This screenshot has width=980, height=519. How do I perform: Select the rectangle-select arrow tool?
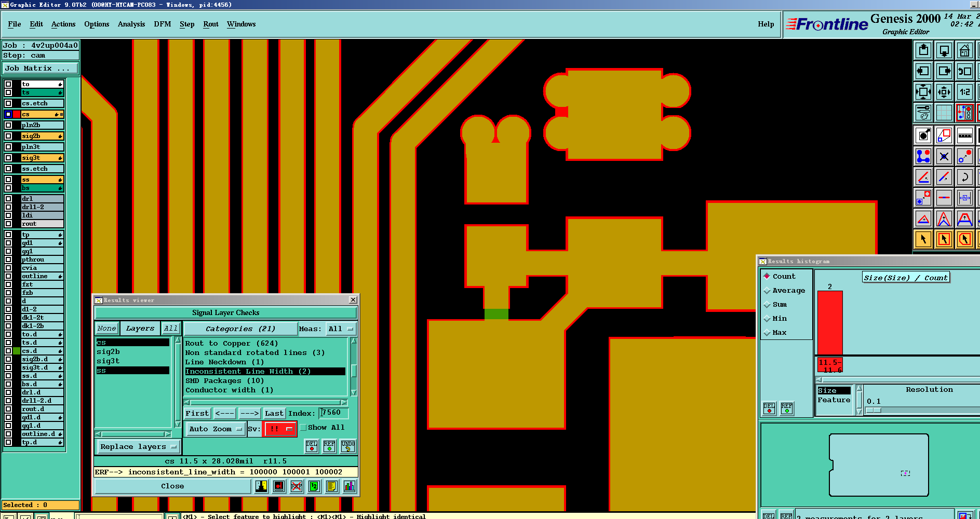click(x=944, y=239)
